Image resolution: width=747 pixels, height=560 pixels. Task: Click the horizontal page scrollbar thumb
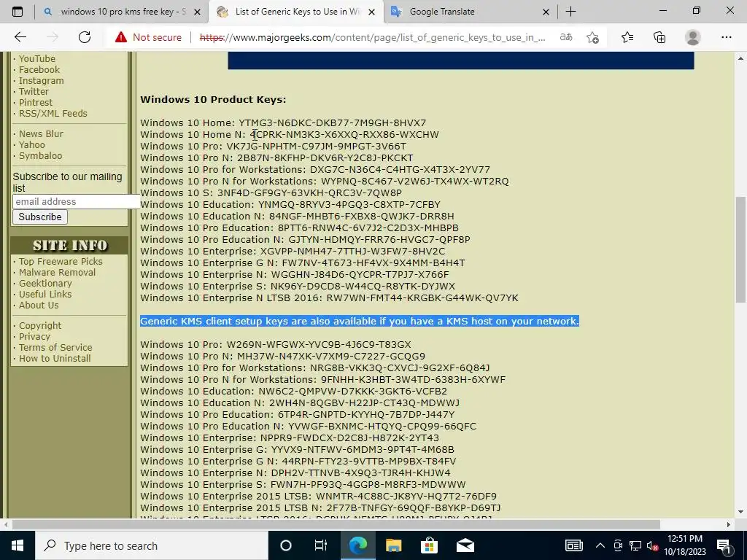[x=336, y=524]
